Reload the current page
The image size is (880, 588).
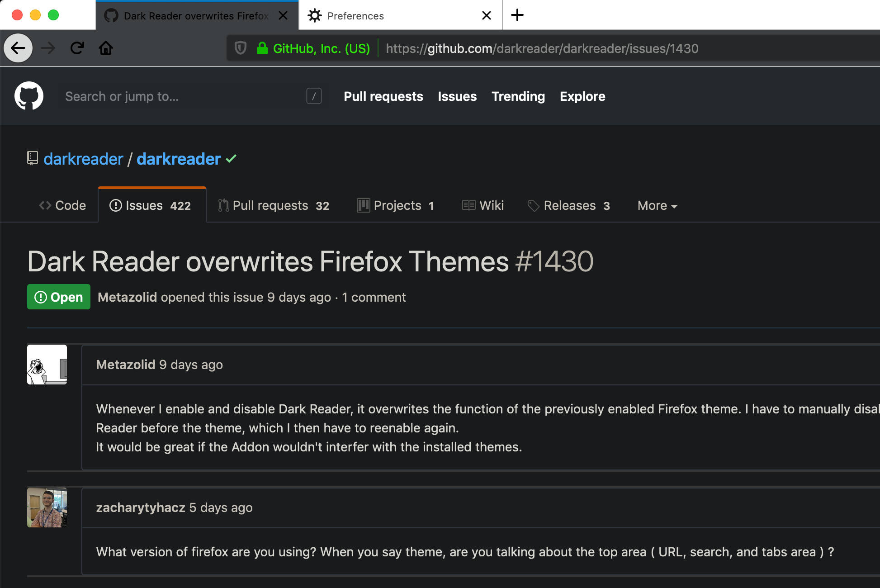pyautogui.click(x=77, y=48)
